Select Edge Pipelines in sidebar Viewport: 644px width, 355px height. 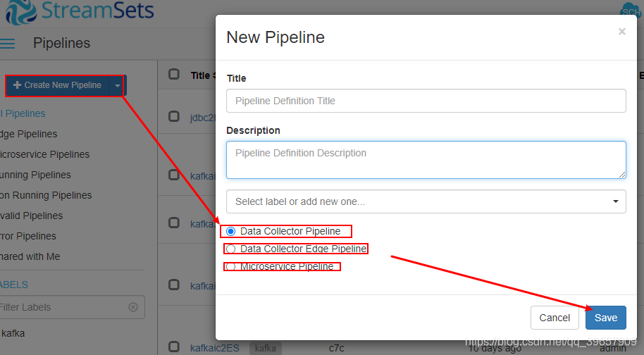coord(28,135)
